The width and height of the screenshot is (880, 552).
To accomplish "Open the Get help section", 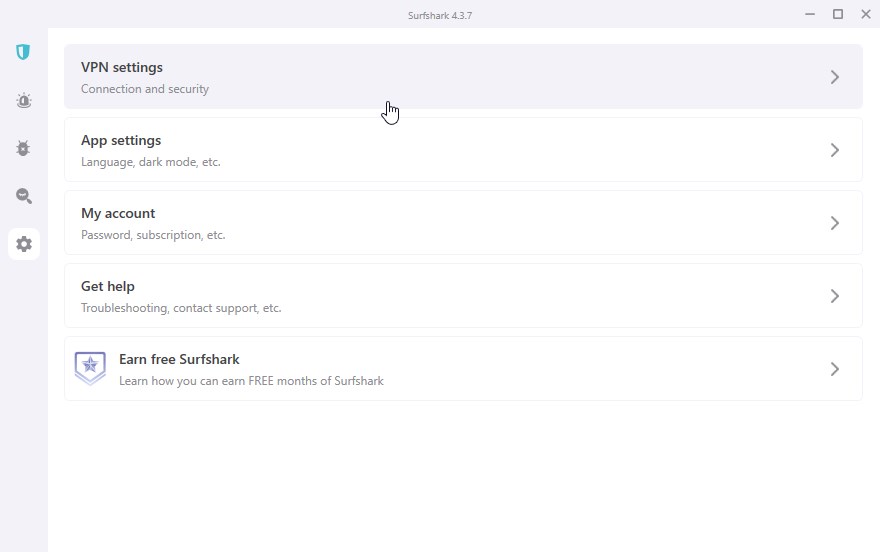I will click(463, 296).
